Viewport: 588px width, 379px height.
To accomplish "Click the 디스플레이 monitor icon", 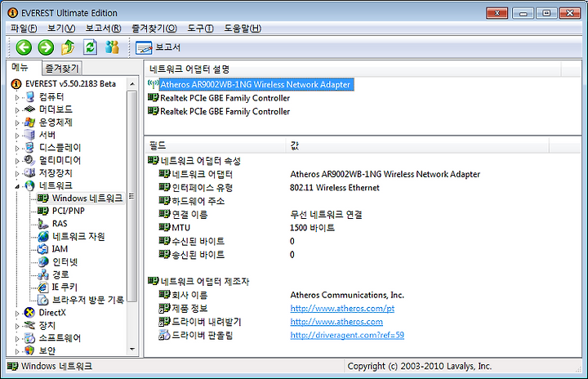I will point(29,148).
